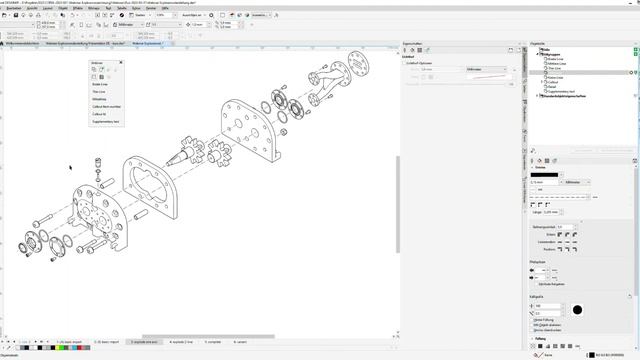Click the calligraphy nib shape preview
The image size is (640, 360).
click(x=577, y=310)
